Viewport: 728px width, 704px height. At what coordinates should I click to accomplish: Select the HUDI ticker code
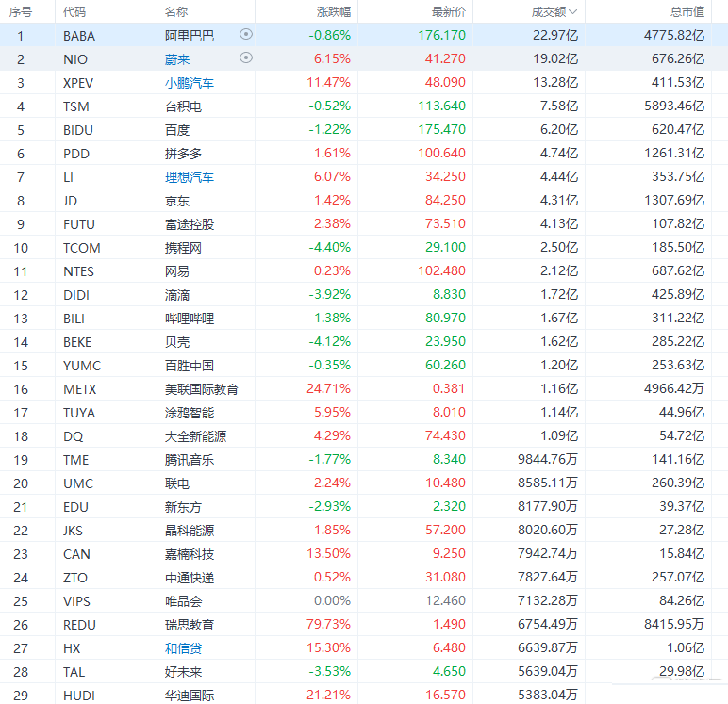(x=79, y=696)
